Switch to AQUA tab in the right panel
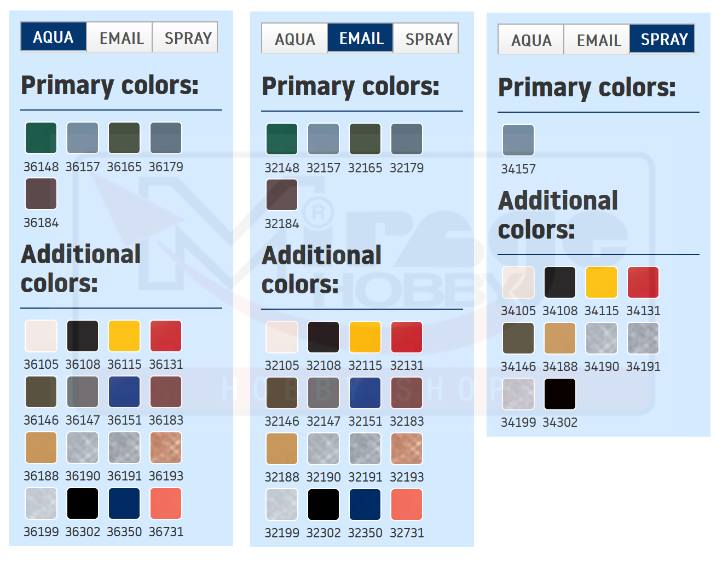This screenshot has height=568, width=728. point(531,40)
